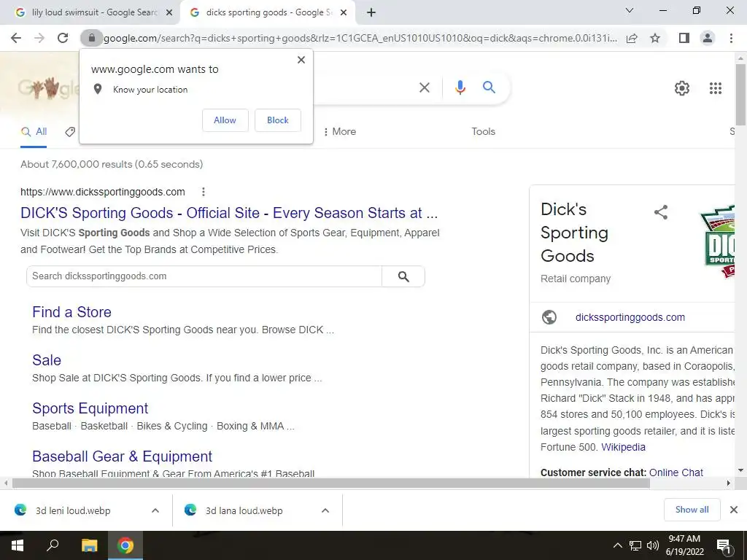Open Baseball Gear & Equipment sitelink
This screenshot has height=560, width=747.
point(122,456)
